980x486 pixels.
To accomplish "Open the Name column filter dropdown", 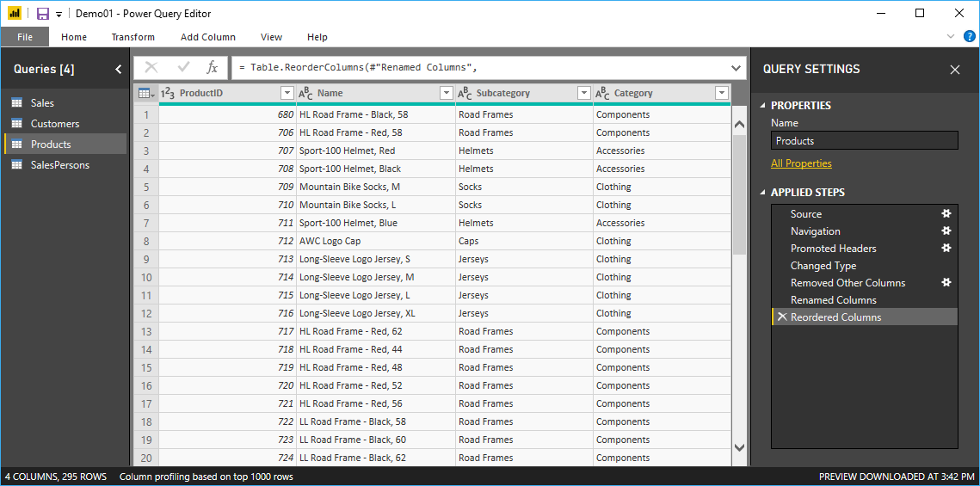I will tap(447, 93).
